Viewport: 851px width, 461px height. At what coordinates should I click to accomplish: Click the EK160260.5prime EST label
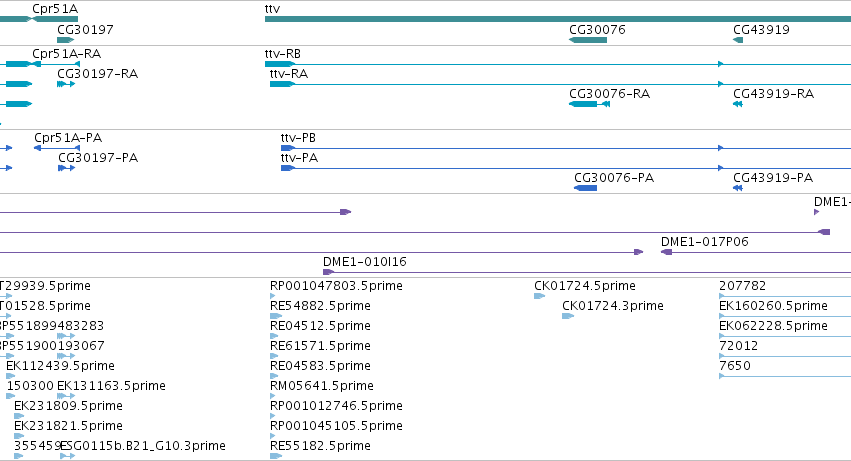point(773,306)
